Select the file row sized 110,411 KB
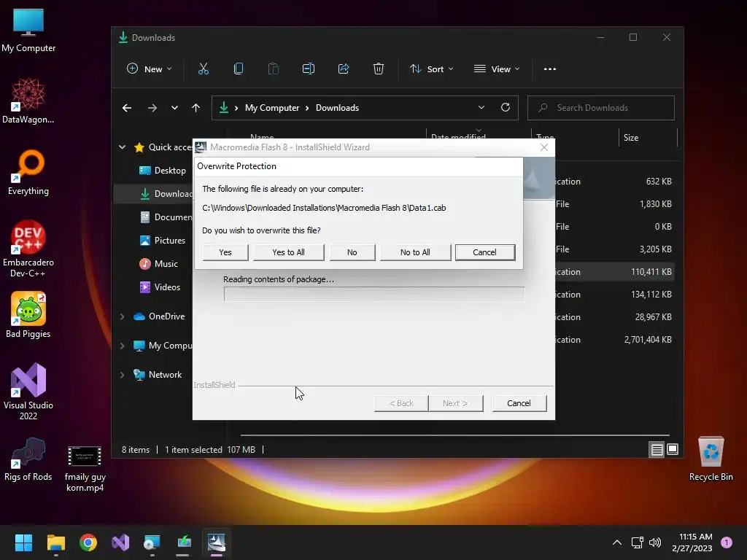 [614, 272]
